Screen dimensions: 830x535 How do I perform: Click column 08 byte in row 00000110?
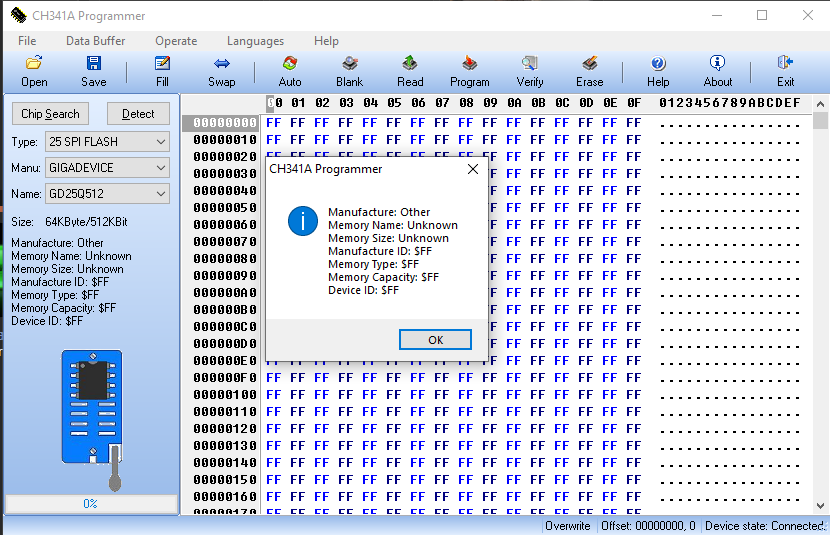point(466,412)
